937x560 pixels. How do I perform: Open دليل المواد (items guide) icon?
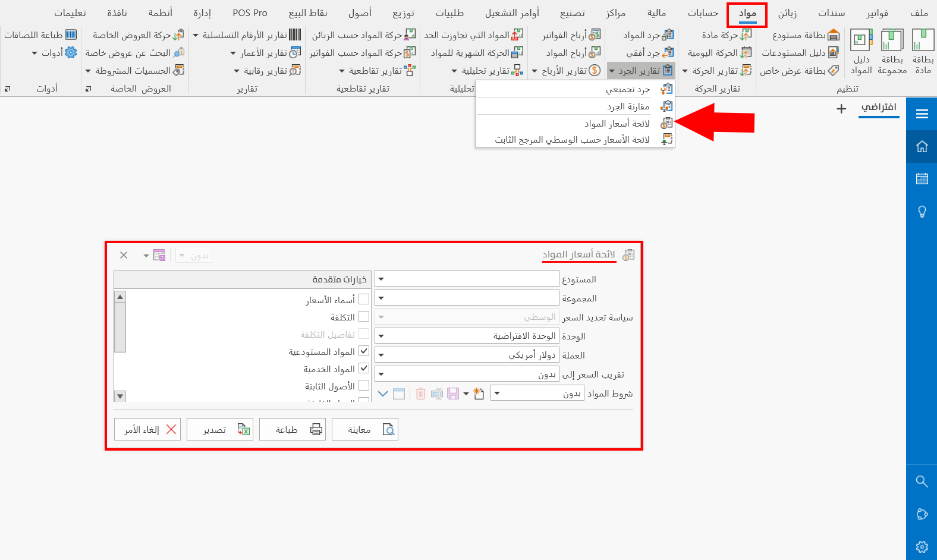coord(861,52)
